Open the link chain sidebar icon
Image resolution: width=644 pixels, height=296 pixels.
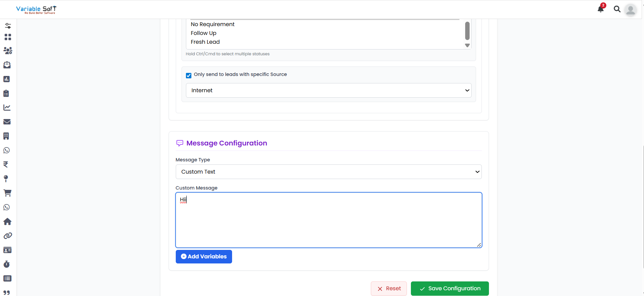pos(7,236)
